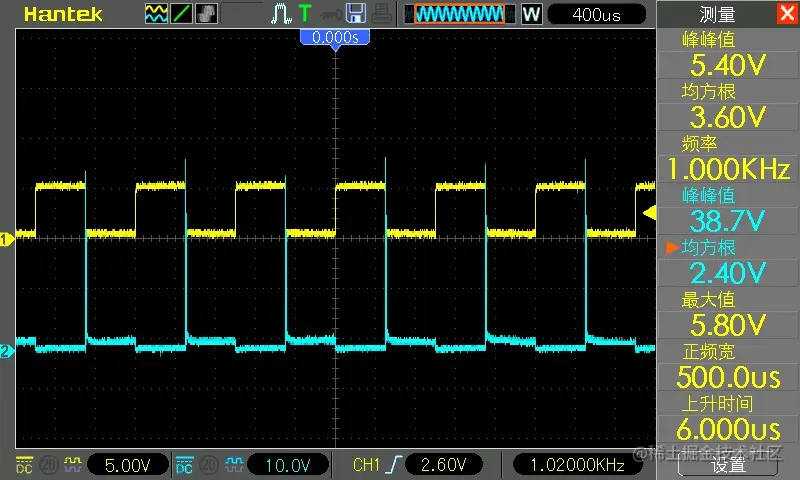
Task: Click the yellow 3.60V RMS value
Action: 728,117
